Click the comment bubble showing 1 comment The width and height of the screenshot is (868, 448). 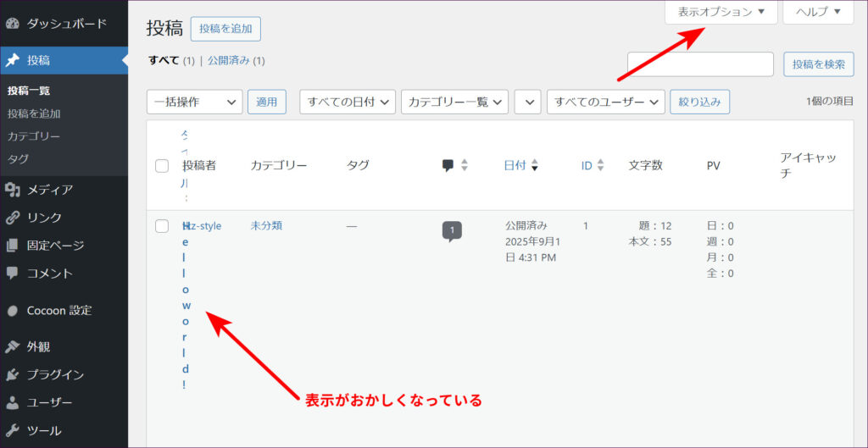click(x=452, y=230)
